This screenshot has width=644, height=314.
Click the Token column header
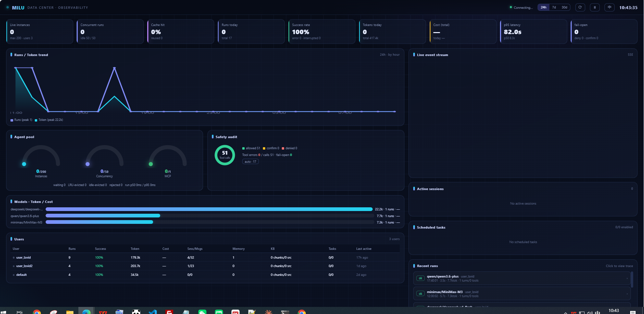[135, 249]
